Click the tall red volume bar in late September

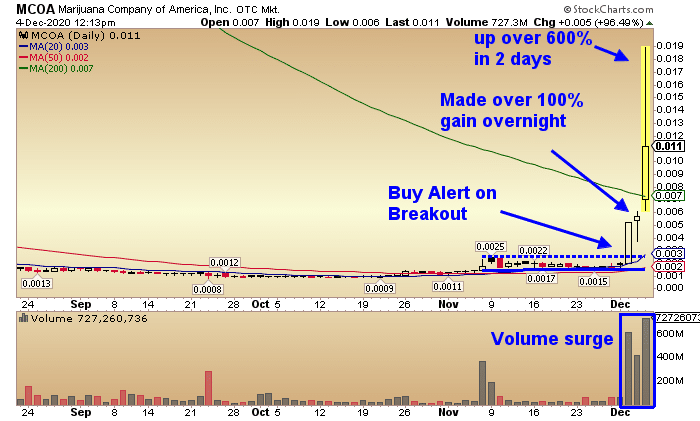208,388
